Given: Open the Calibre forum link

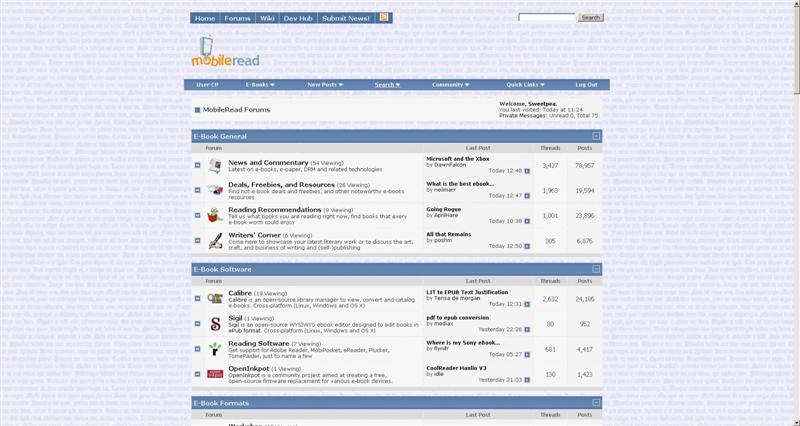Looking at the screenshot, I should pyautogui.click(x=240, y=293).
